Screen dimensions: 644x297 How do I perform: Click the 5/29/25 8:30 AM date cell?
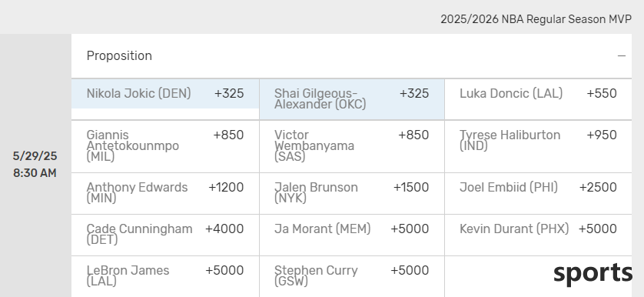click(35, 165)
